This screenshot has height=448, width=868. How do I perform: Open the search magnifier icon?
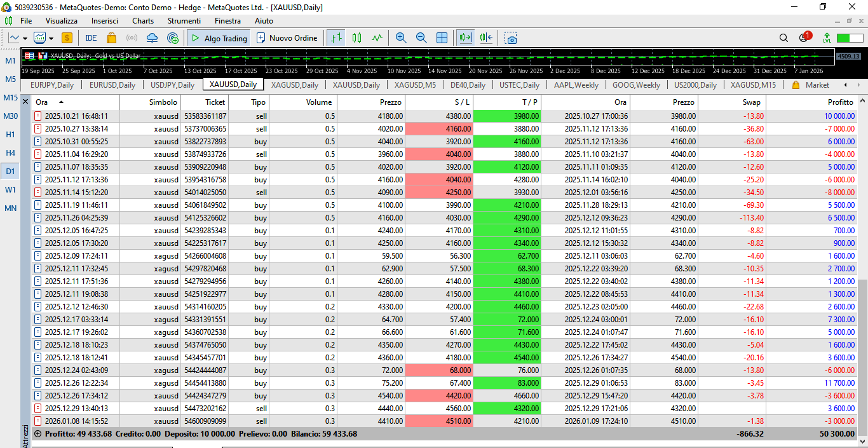tap(783, 38)
